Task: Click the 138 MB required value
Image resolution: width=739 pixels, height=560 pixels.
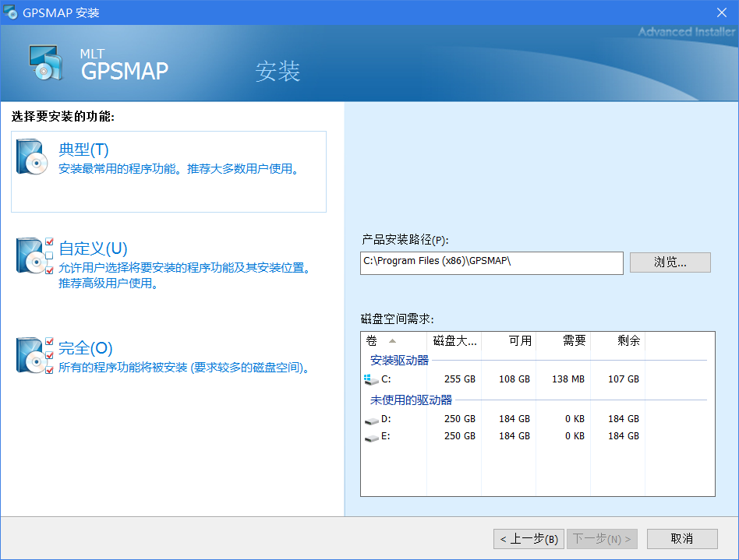Action: click(568, 379)
